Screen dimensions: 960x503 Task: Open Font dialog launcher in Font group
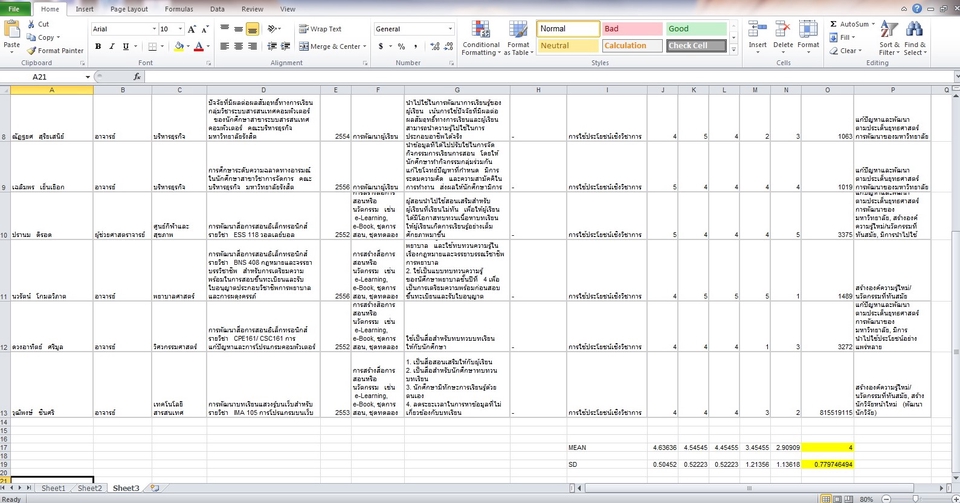[x=209, y=63]
